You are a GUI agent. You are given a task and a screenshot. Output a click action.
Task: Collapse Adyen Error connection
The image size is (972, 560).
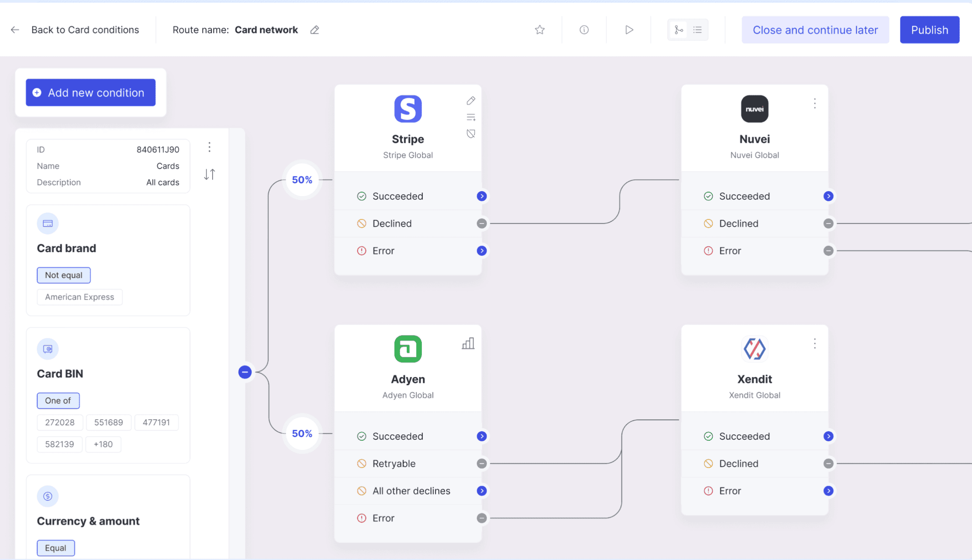coord(482,518)
